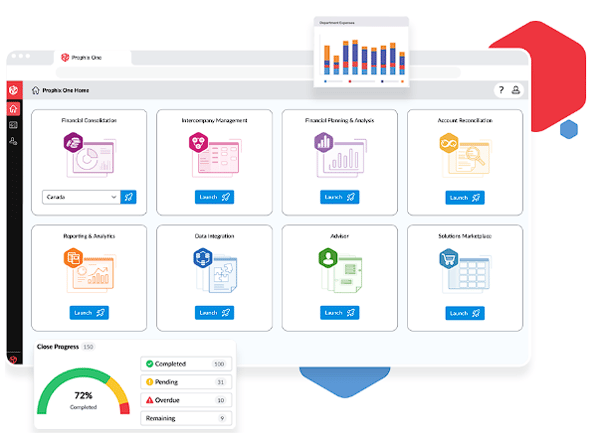Open the help question mark icon
This screenshot has width=600, height=437.
[501, 90]
